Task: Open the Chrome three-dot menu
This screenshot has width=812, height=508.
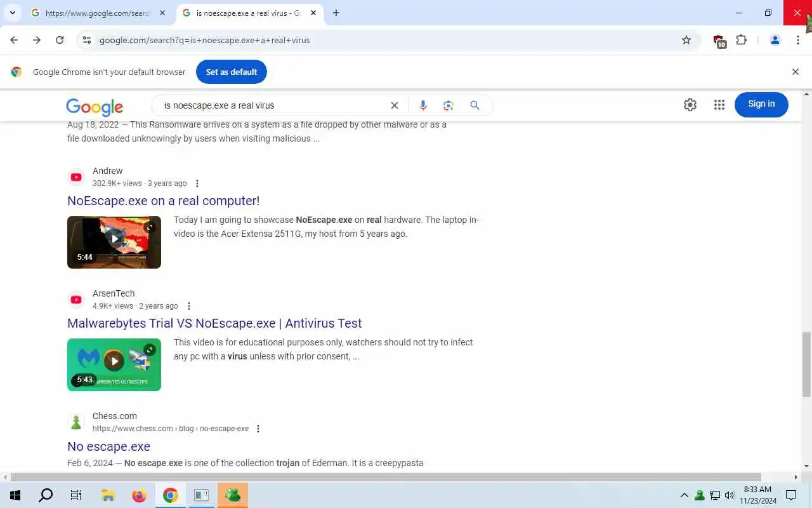Action: [798, 40]
